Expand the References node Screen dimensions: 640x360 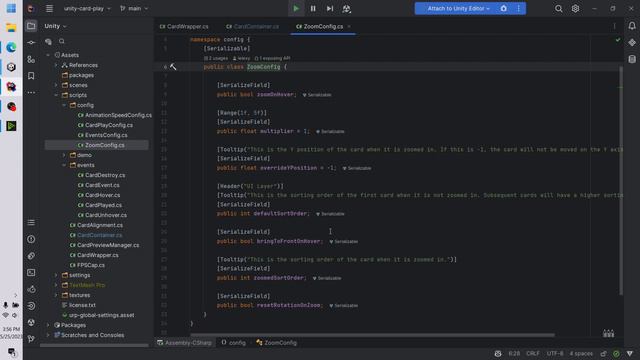click(x=56, y=65)
